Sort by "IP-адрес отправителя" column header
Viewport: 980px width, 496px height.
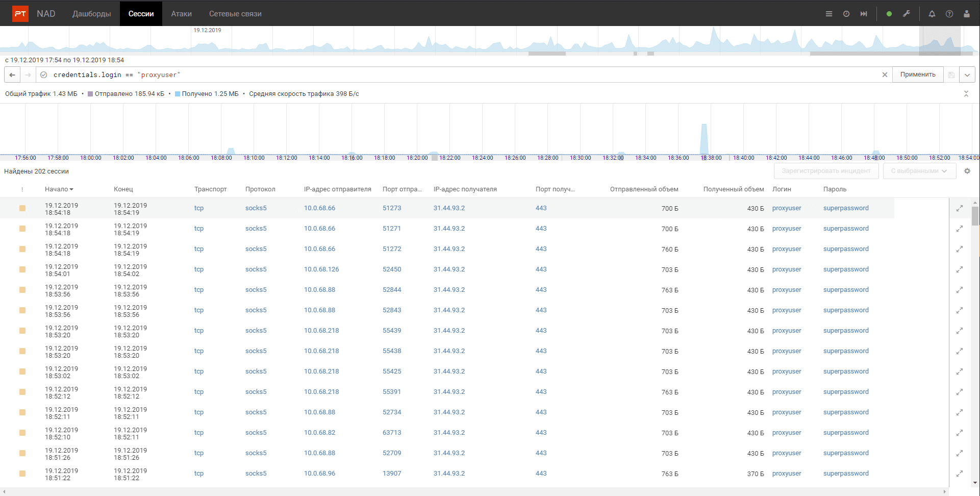(338, 189)
